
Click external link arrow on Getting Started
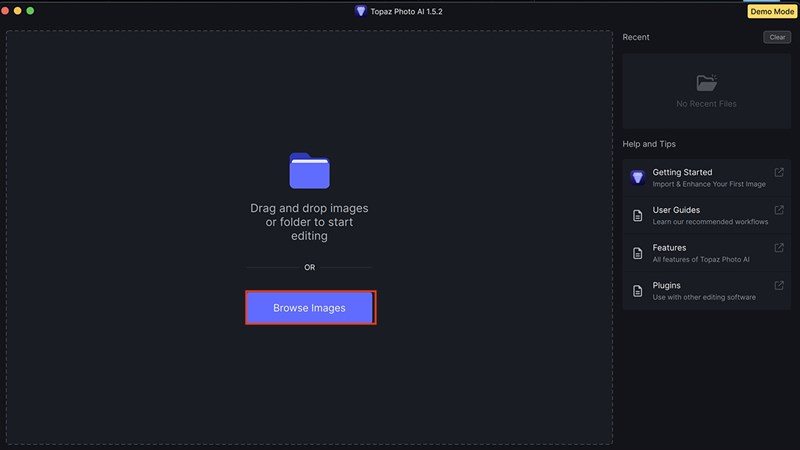[x=779, y=172]
